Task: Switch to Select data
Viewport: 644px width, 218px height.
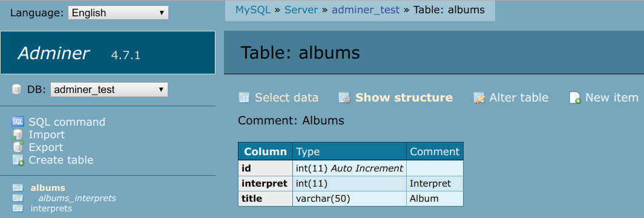Action: 287,98
